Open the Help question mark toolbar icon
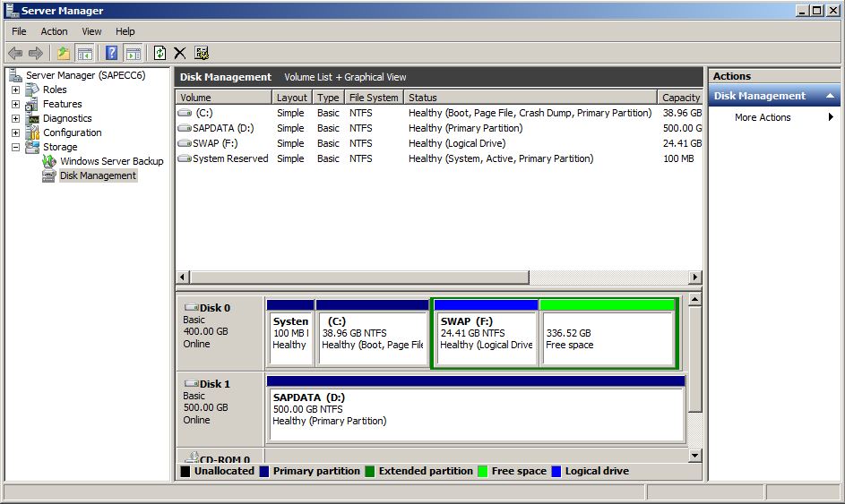The width and height of the screenshot is (845, 504). (x=111, y=53)
